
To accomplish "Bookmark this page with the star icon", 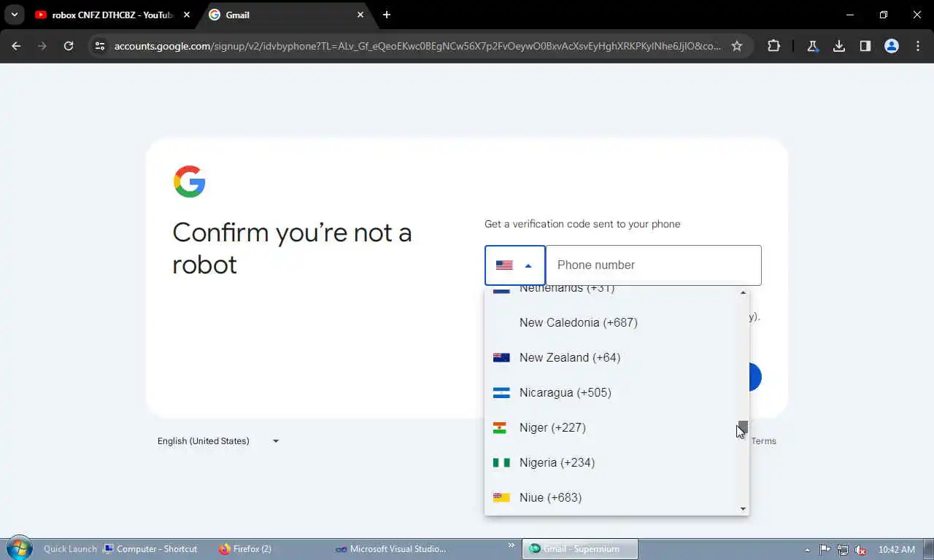I will point(737,46).
